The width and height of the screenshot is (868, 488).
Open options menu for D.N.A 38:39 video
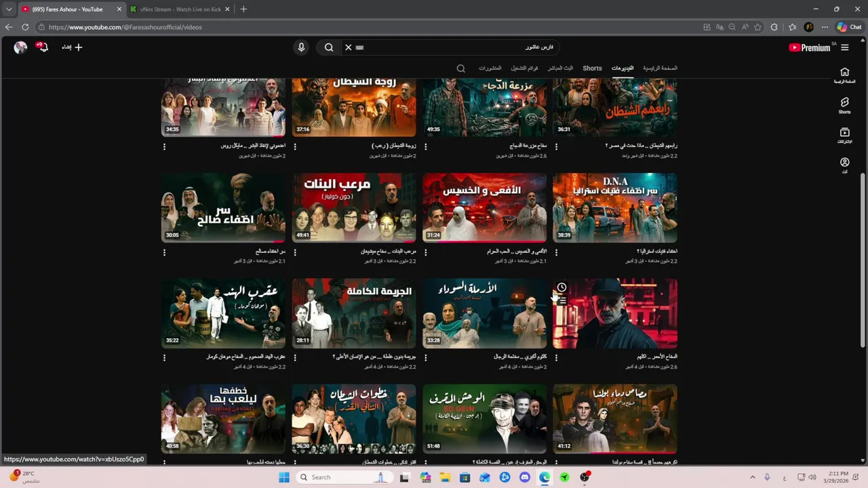pyautogui.click(x=556, y=252)
